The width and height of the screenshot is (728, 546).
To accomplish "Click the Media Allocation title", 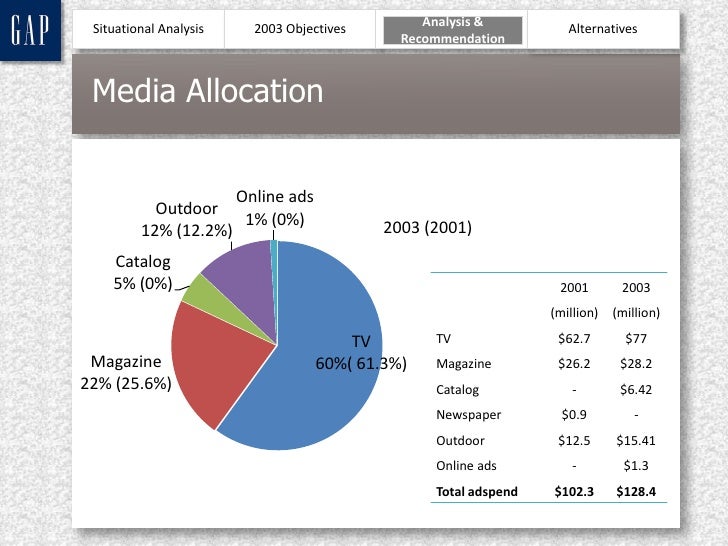I will tap(208, 91).
